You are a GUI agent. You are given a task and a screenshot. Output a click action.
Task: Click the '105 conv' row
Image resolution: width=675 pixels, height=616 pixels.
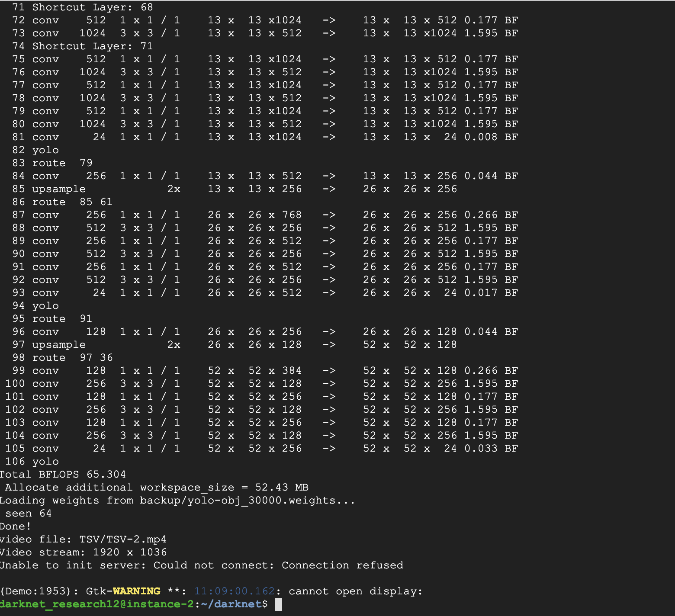262,449
